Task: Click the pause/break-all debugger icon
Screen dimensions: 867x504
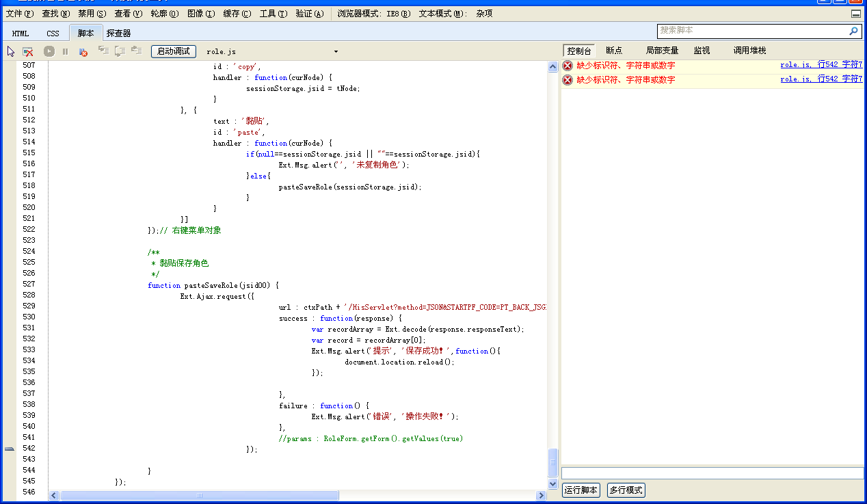Action: [x=66, y=51]
